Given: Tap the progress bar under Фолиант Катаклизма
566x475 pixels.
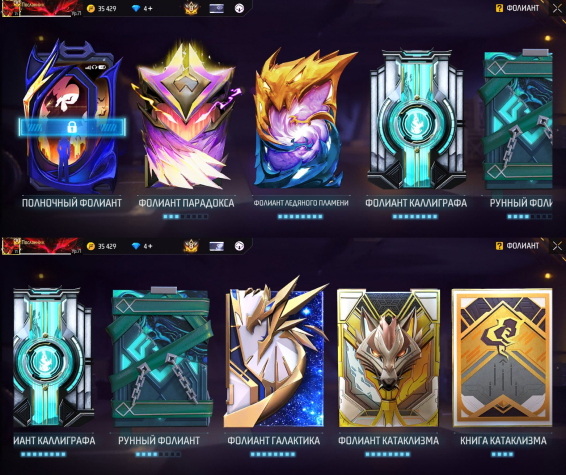Looking at the screenshot, I should tap(388, 454).
